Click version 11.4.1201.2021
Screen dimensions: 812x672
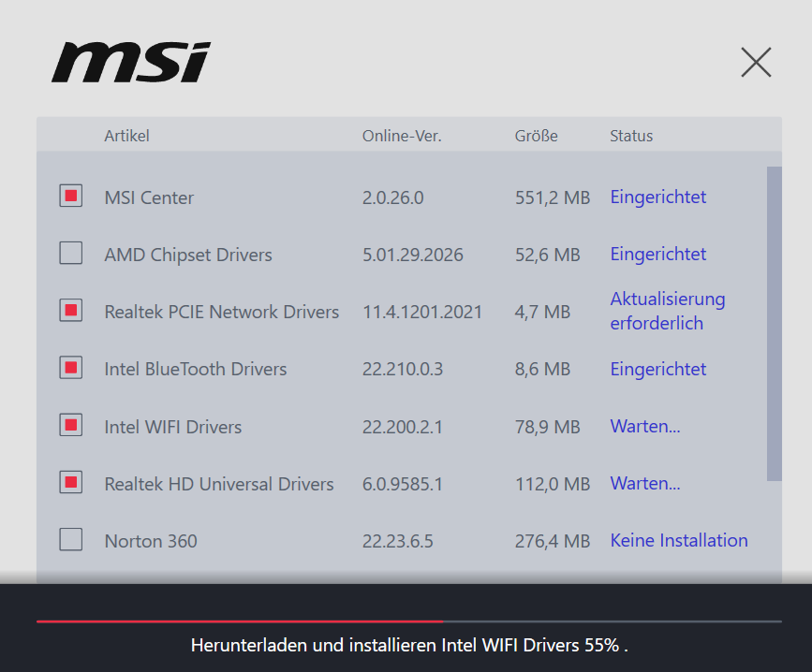[422, 312]
